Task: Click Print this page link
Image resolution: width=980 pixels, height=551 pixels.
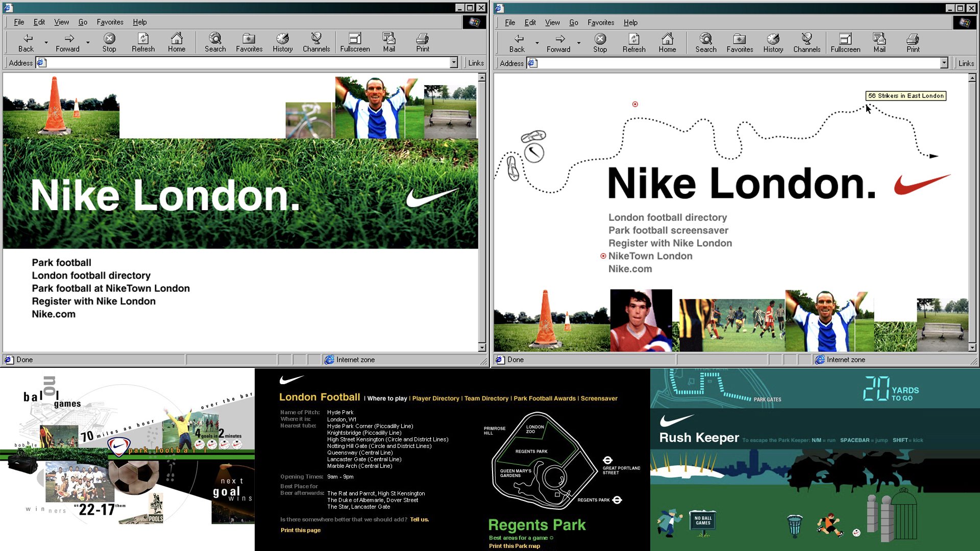Action: point(301,530)
